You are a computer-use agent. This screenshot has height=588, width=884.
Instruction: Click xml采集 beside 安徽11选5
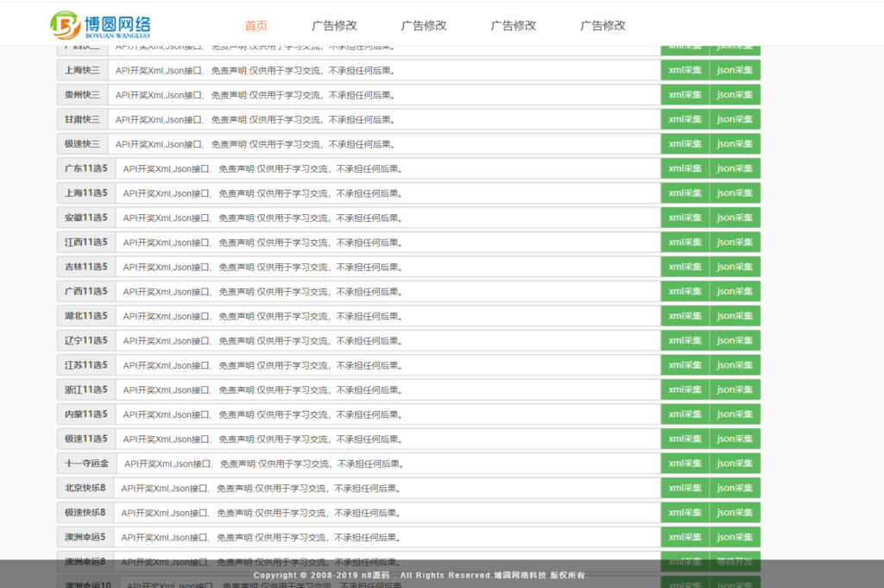685,218
